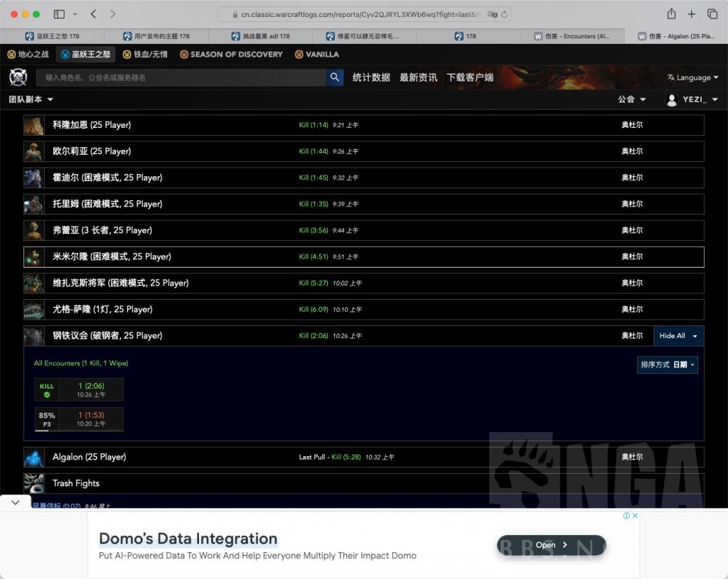728x579 pixels.
Task: Click the search magnifier button
Action: (x=334, y=77)
